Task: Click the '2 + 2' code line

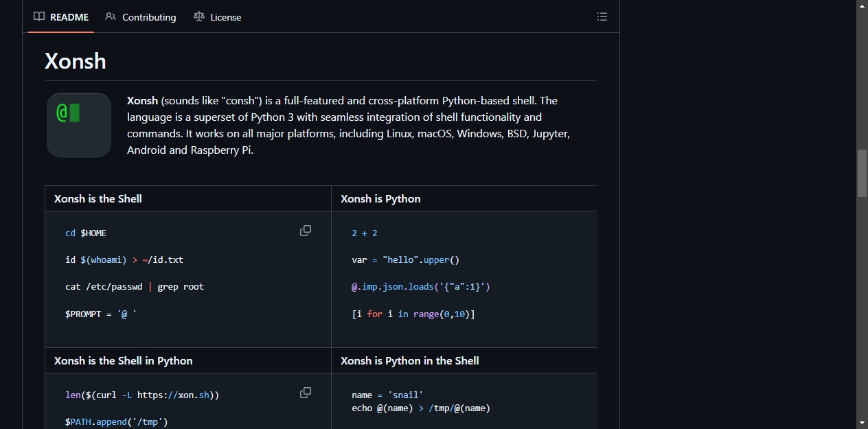Action: click(365, 233)
